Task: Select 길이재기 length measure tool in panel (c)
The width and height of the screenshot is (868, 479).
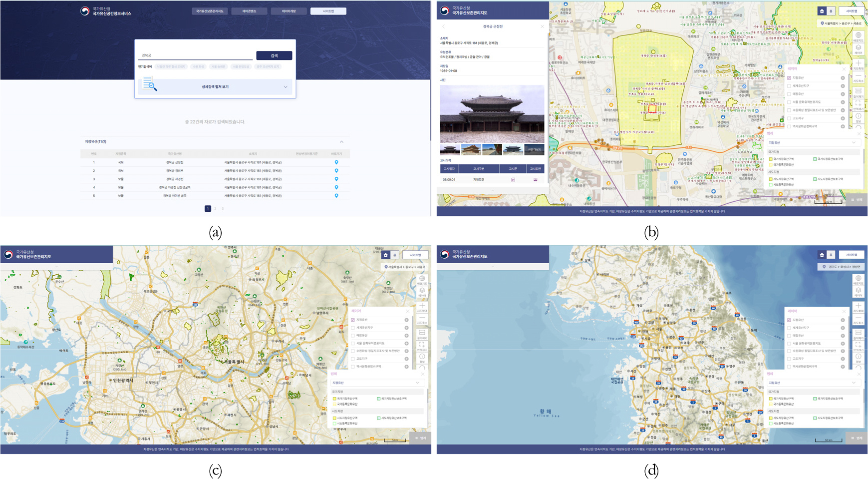Action: (x=422, y=334)
